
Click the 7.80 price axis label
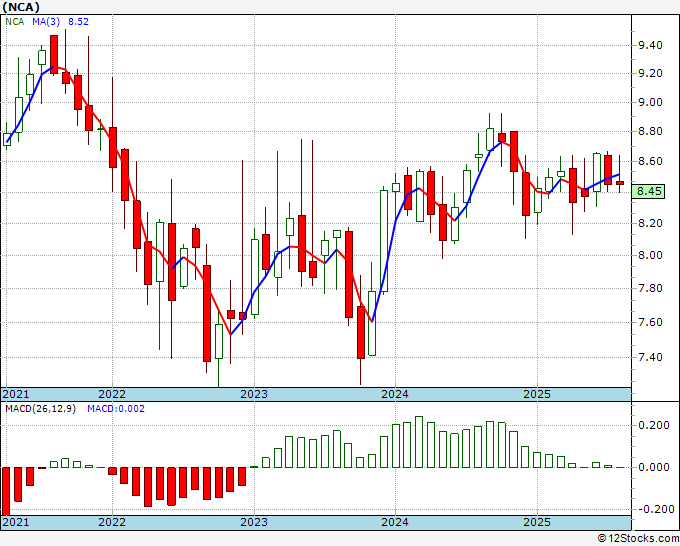(x=650, y=288)
